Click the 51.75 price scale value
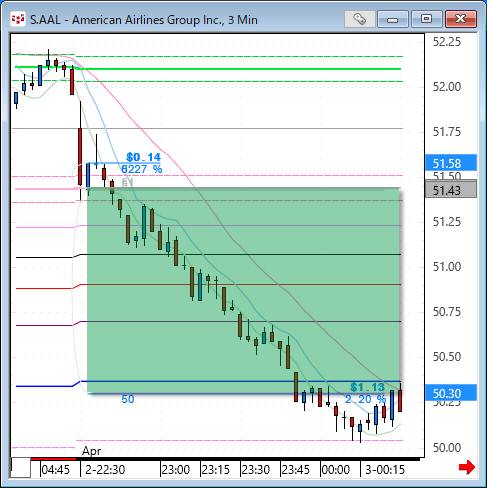This screenshot has width=487, height=488. click(447, 132)
